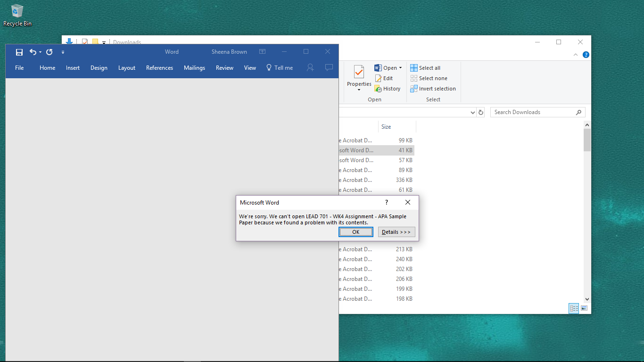Click the Repeat icon in Quick Access Toolbar
The height and width of the screenshot is (362, 644).
[x=50, y=52]
